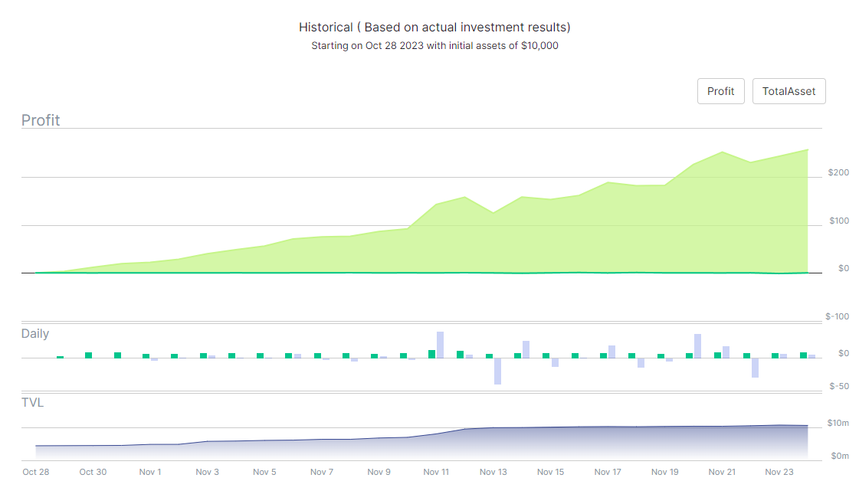
Task: Click the TVL area curve at its plateau
Action: click(x=651, y=427)
